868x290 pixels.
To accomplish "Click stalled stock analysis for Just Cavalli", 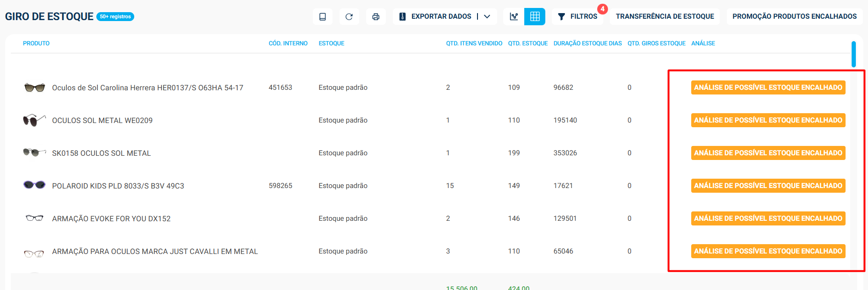I will click(x=768, y=251).
